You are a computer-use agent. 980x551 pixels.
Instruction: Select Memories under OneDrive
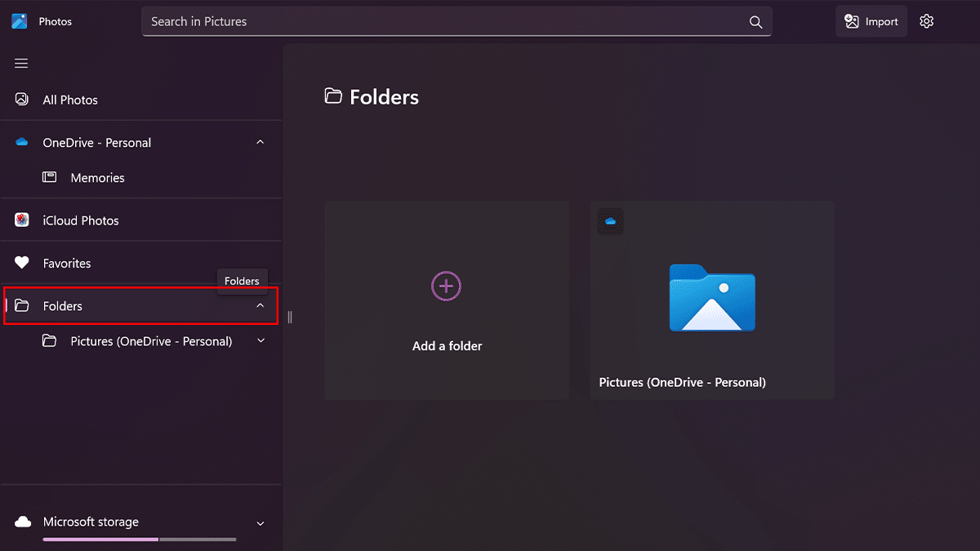click(x=97, y=178)
